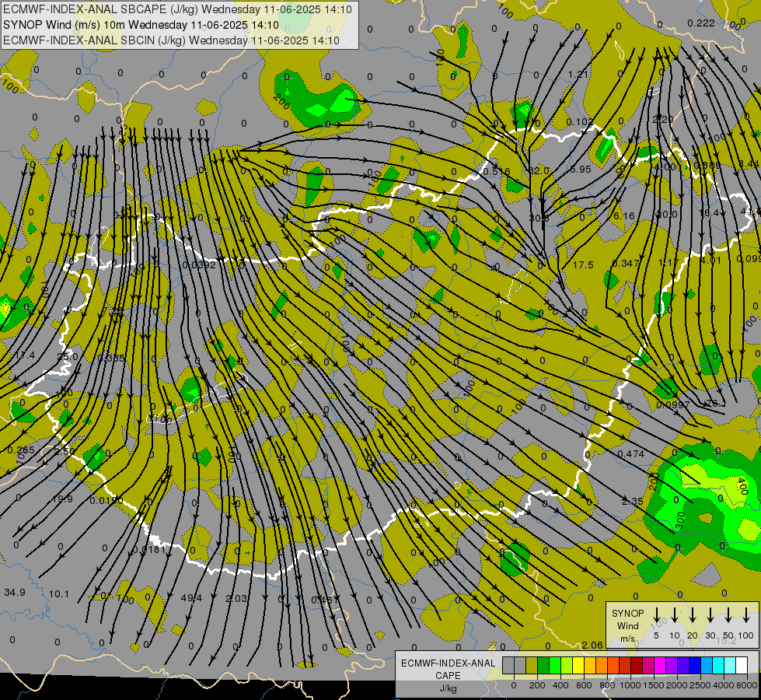Click the 19.9 station value
Image resolution: width=761 pixels, height=700 pixels.
(62, 499)
